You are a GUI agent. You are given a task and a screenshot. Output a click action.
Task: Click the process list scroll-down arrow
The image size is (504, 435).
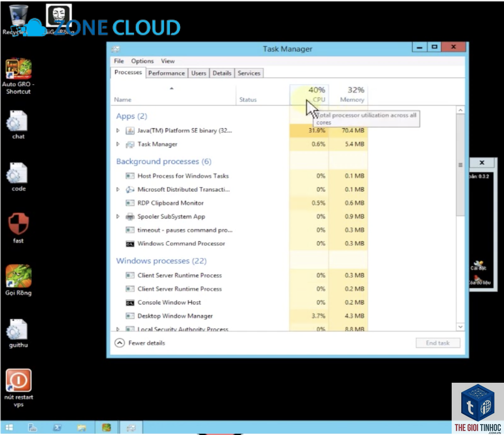coord(460,327)
